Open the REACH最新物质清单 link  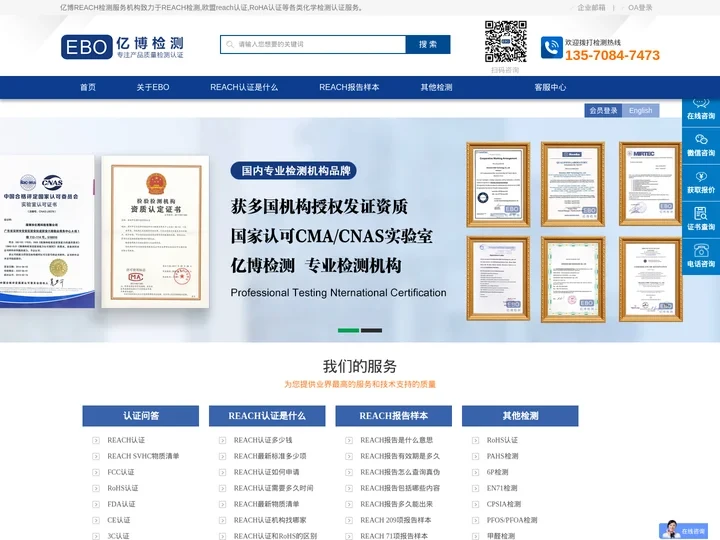266,504
